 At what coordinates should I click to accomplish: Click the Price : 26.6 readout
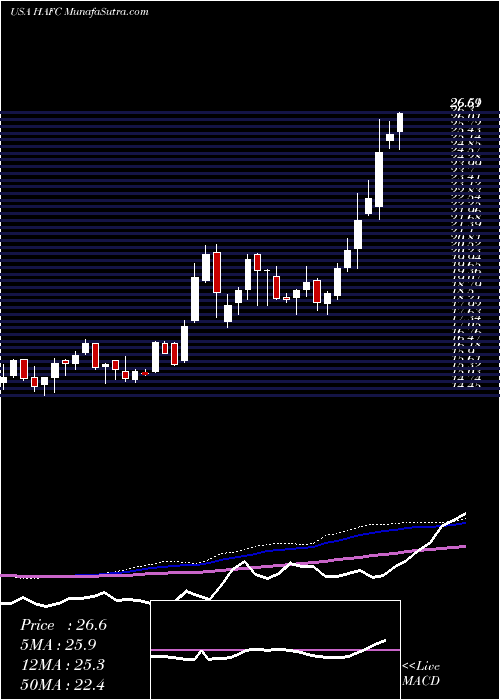coord(63,625)
